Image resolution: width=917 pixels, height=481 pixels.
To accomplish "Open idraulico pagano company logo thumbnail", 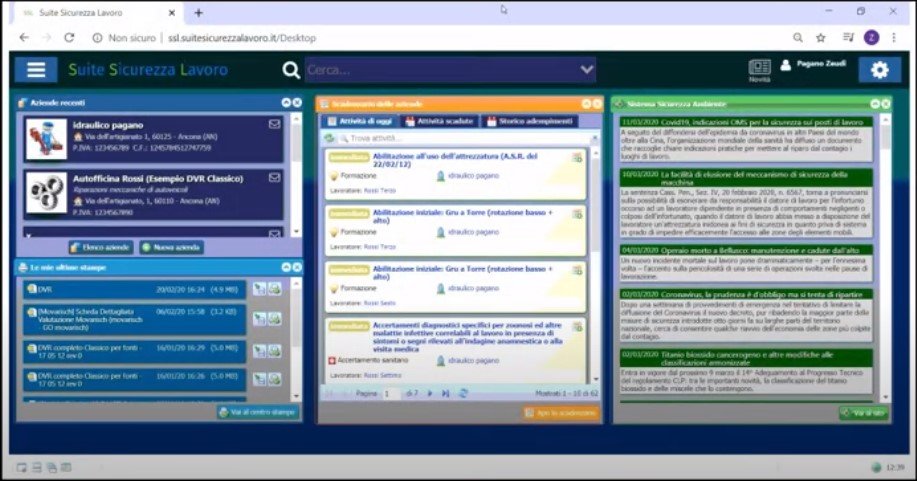I will point(46,140).
